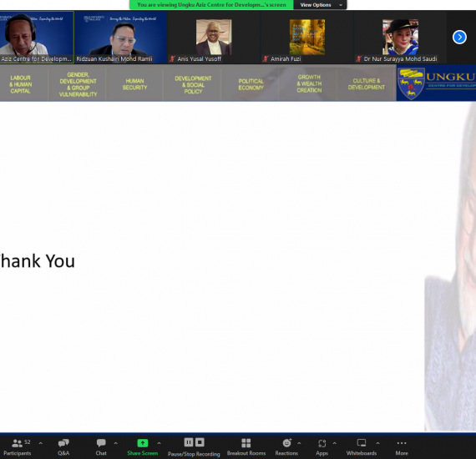Viewport: 476px width, 459px height.
Task: Expand the Participants options caret
Action: tap(41, 443)
